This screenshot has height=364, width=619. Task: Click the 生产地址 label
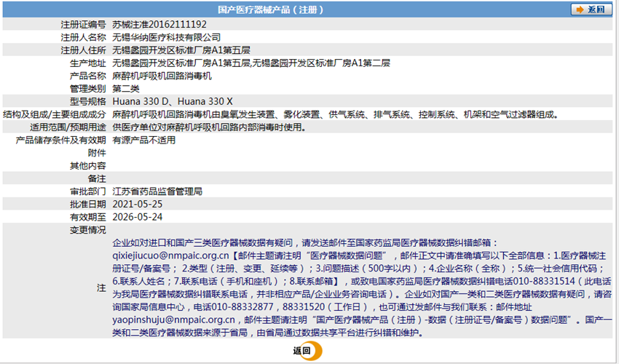tap(87, 63)
